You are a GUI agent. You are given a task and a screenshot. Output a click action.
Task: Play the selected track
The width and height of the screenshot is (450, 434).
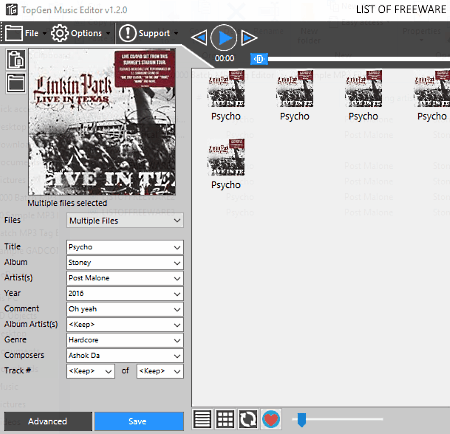coord(224,38)
